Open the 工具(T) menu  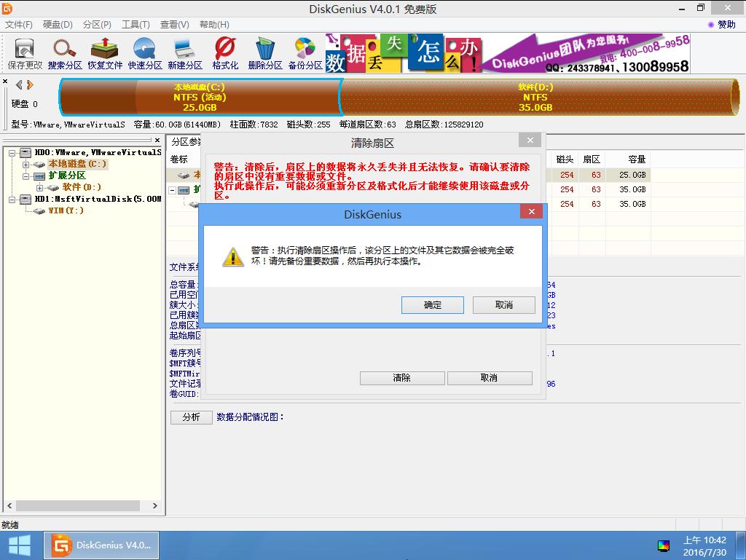coord(136,25)
